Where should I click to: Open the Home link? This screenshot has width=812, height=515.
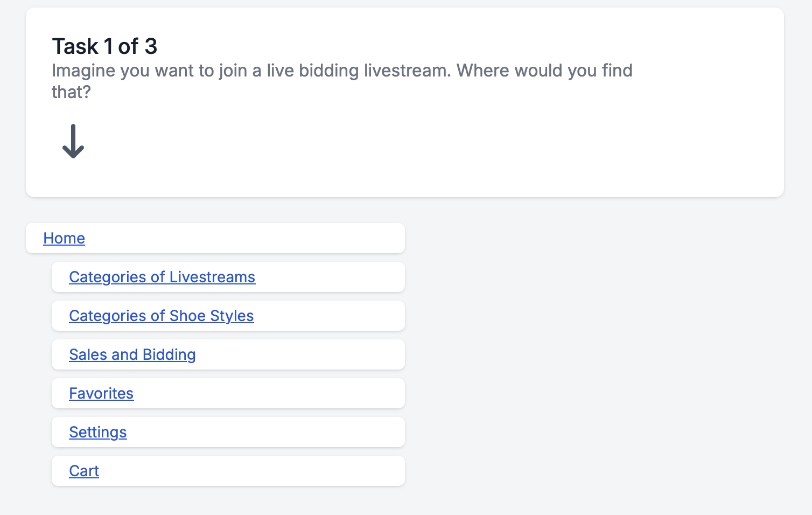pyautogui.click(x=64, y=238)
